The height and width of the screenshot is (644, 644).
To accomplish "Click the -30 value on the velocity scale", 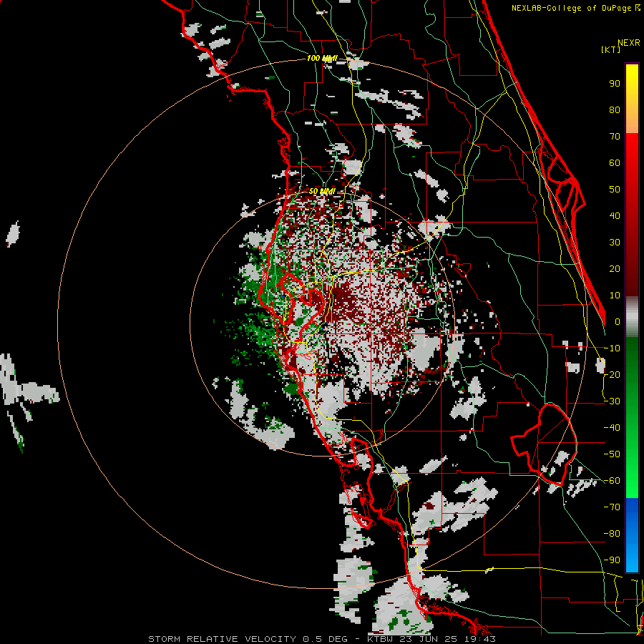I will coord(612,401).
